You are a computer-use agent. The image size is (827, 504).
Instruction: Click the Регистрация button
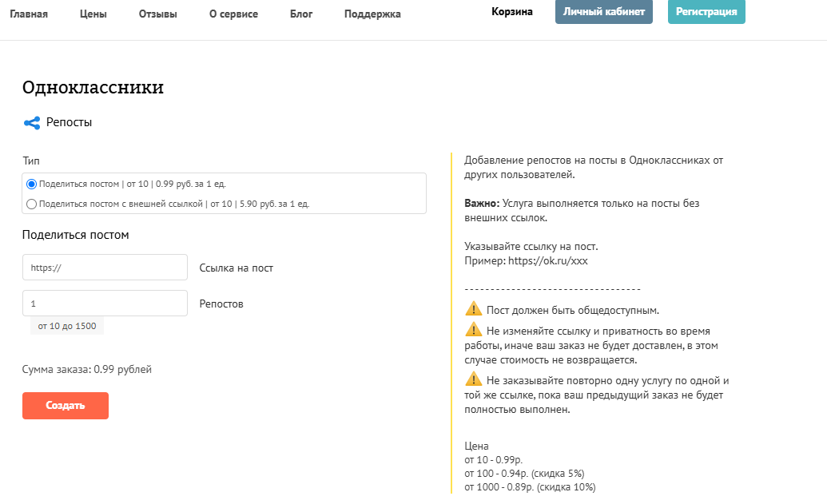[x=706, y=12]
